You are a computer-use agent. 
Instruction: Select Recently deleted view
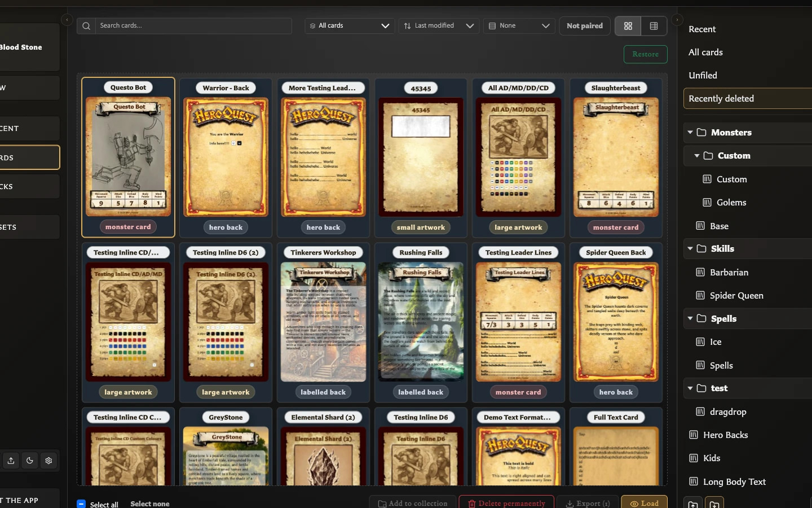coord(748,99)
